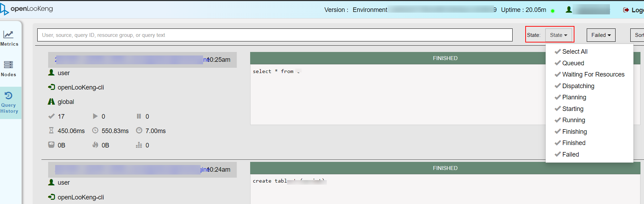Click source icon beside openLooKeng-cli in 10:25am query

[x=51, y=87]
